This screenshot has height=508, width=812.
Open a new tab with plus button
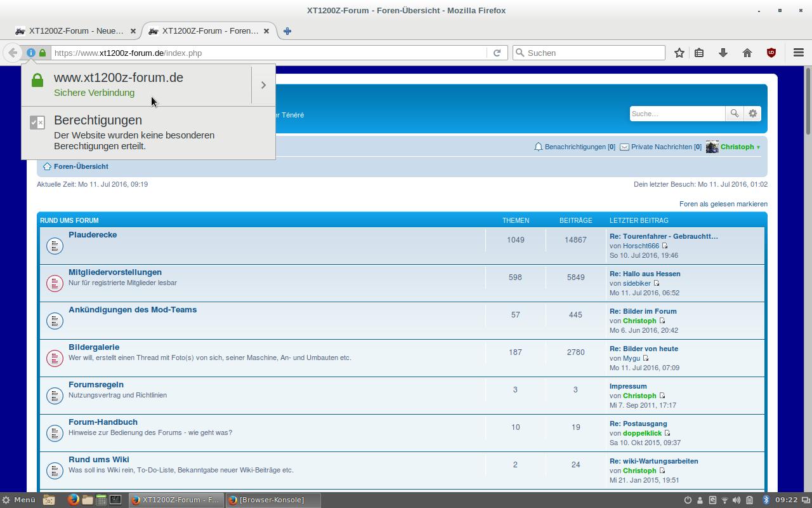pos(287,30)
